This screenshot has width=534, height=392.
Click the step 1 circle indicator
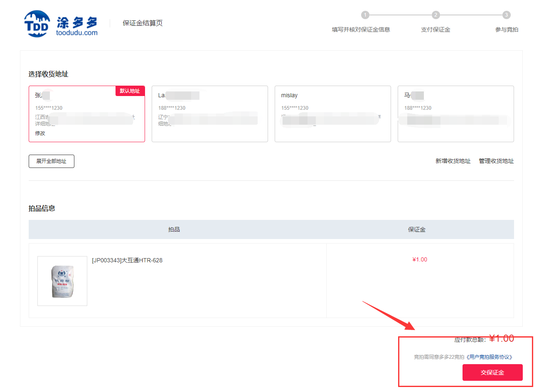(365, 15)
